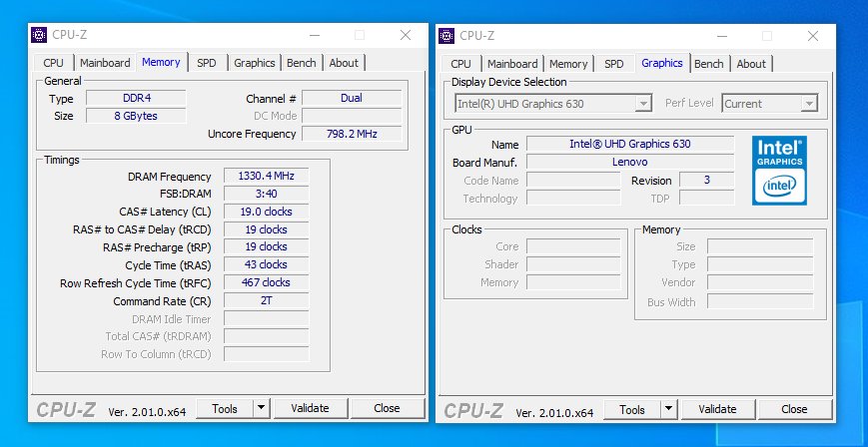
Task: Click the 19.0 clocks CAS latency value
Action: point(267,212)
